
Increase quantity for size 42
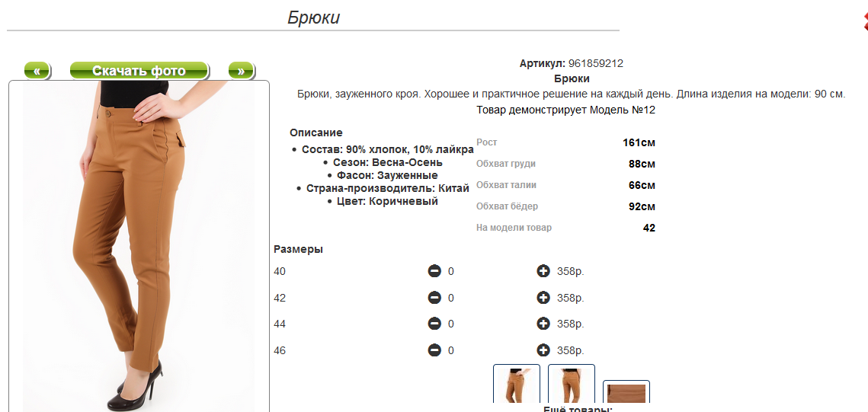point(543,298)
